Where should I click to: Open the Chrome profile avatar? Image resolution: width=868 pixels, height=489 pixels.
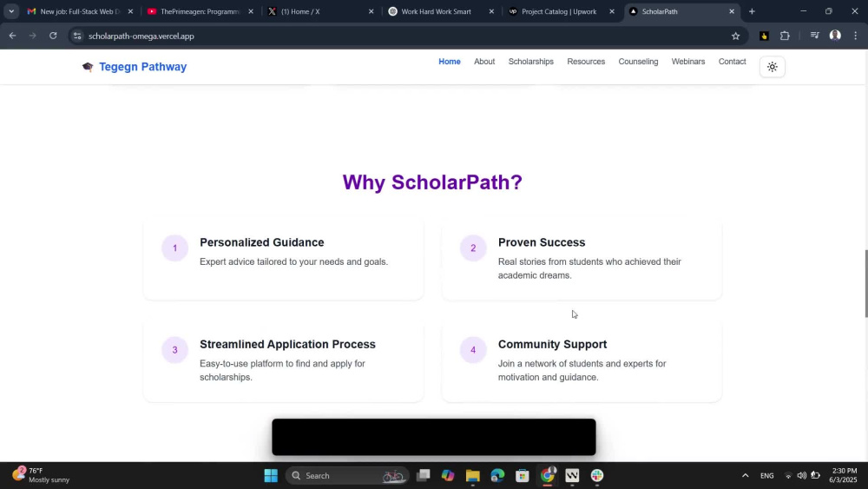[x=835, y=36]
